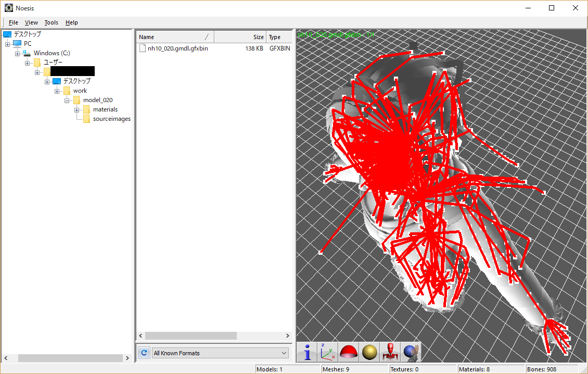Image resolution: width=588 pixels, height=374 pixels.
Task: Sort files by the Size column header
Action: [x=240, y=37]
